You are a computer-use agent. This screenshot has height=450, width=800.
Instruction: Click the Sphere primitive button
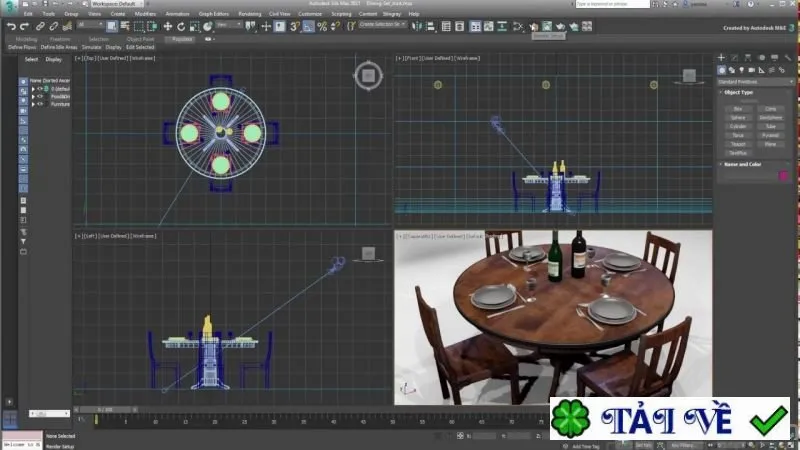coord(738,118)
